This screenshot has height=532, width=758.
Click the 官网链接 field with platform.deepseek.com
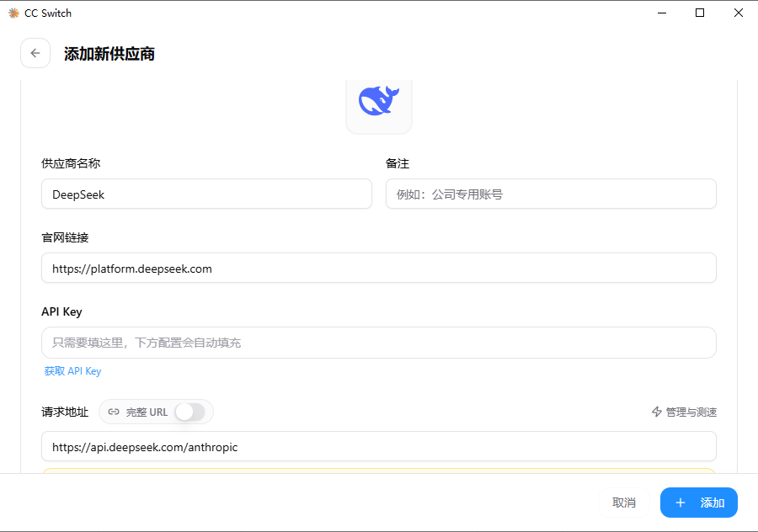[379, 268]
